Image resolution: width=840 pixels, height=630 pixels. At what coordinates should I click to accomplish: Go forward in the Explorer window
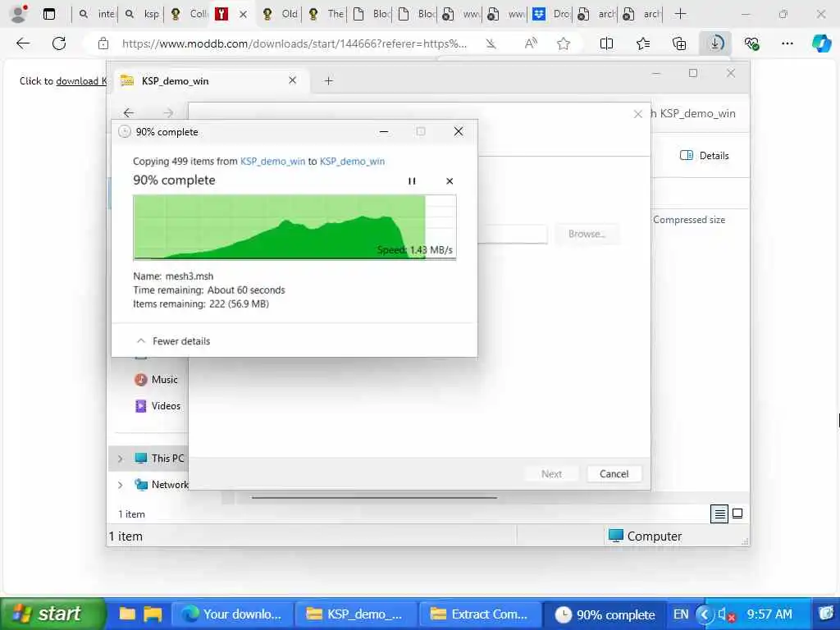pyautogui.click(x=168, y=112)
